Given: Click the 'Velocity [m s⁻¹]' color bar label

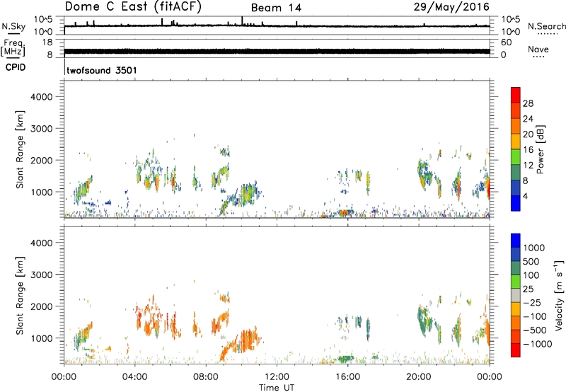Looking at the screenshot, I should 559,295.
